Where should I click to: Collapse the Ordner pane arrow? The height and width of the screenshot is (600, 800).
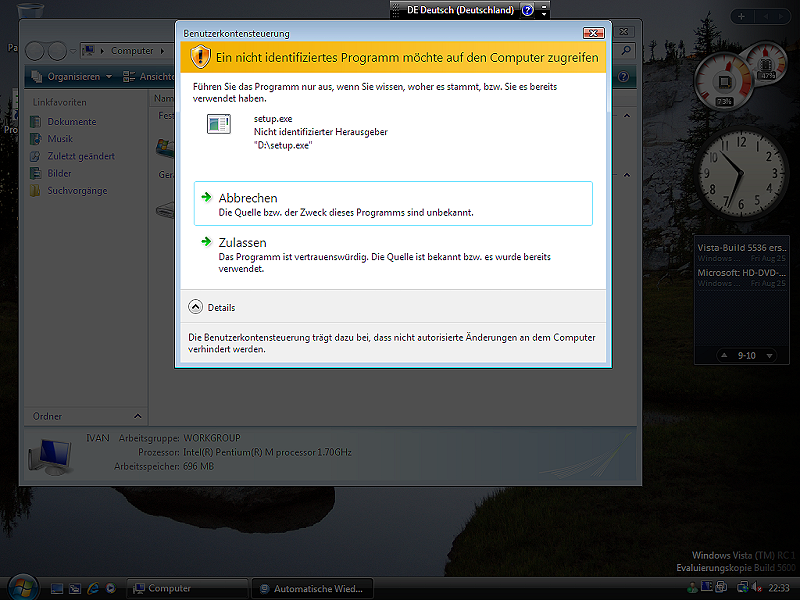137,416
